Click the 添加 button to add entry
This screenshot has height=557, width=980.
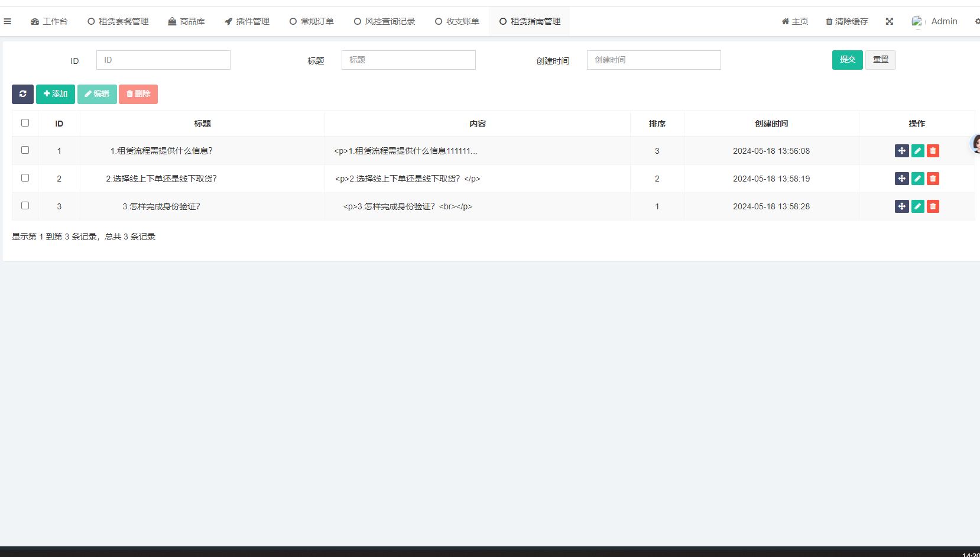pos(56,94)
